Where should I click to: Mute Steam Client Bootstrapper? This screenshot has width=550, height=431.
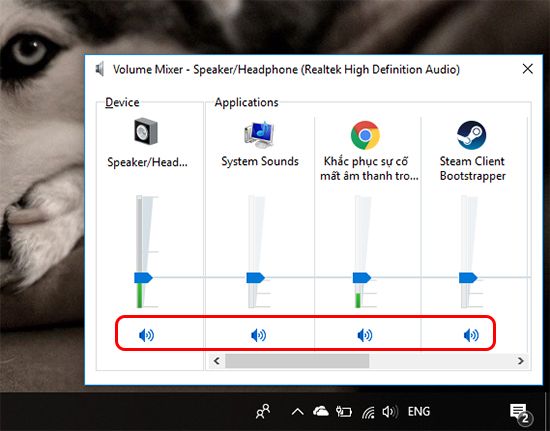471,335
